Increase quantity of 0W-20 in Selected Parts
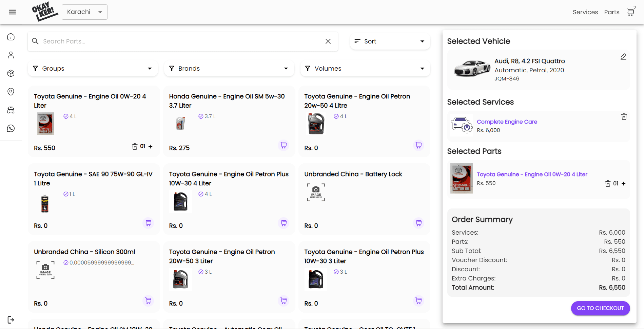 tap(623, 183)
